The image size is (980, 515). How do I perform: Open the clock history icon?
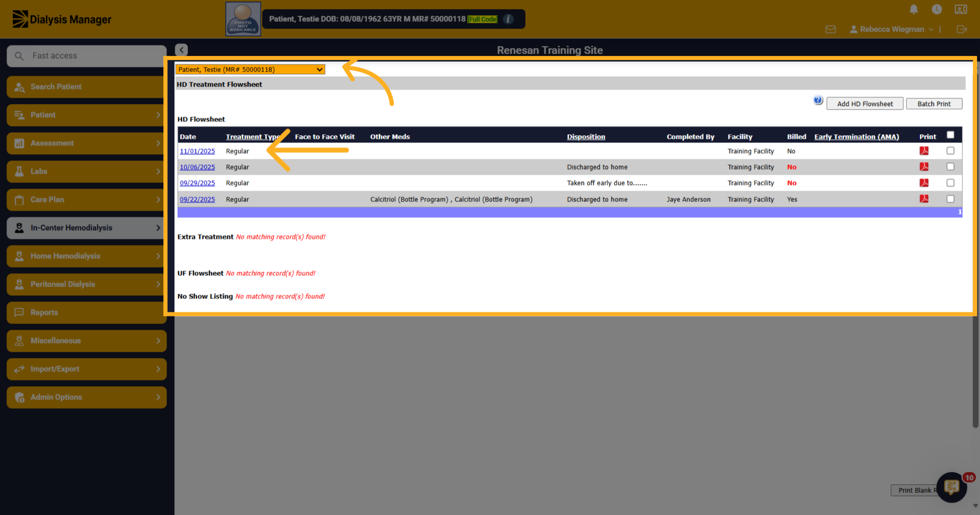937,9
